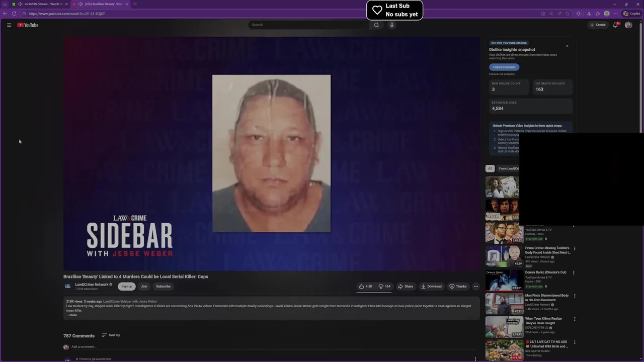The height and width of the screenshot is (362, 644).
Task: Open the favorites list icon
Action: point(598,14)
